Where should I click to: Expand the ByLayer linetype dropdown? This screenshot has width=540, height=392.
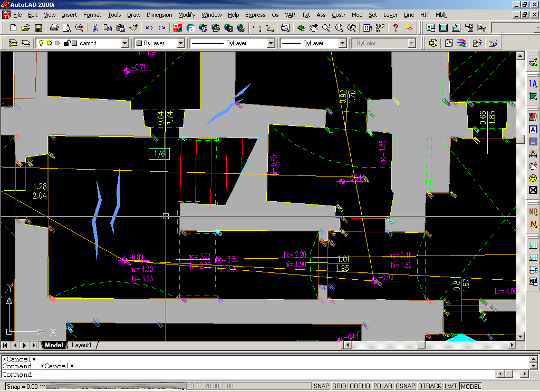271,43
